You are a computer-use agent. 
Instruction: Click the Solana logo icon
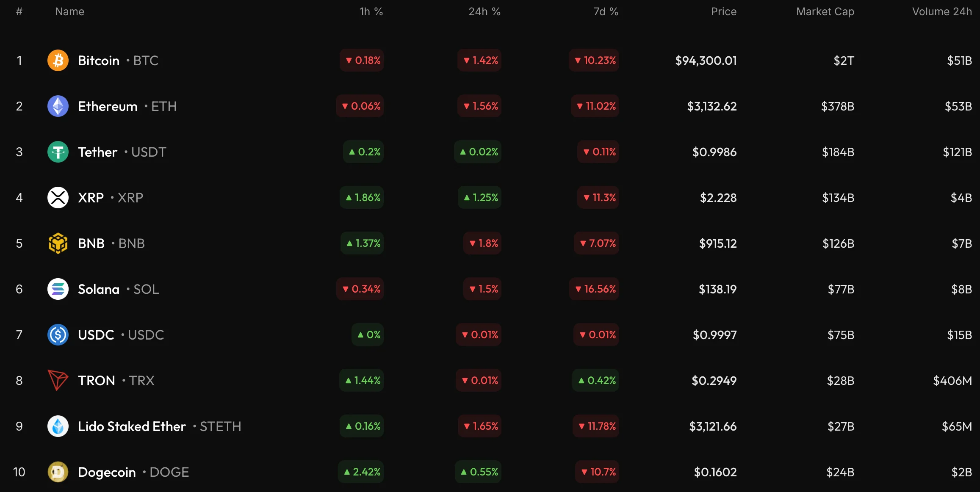tap(58, 289)
